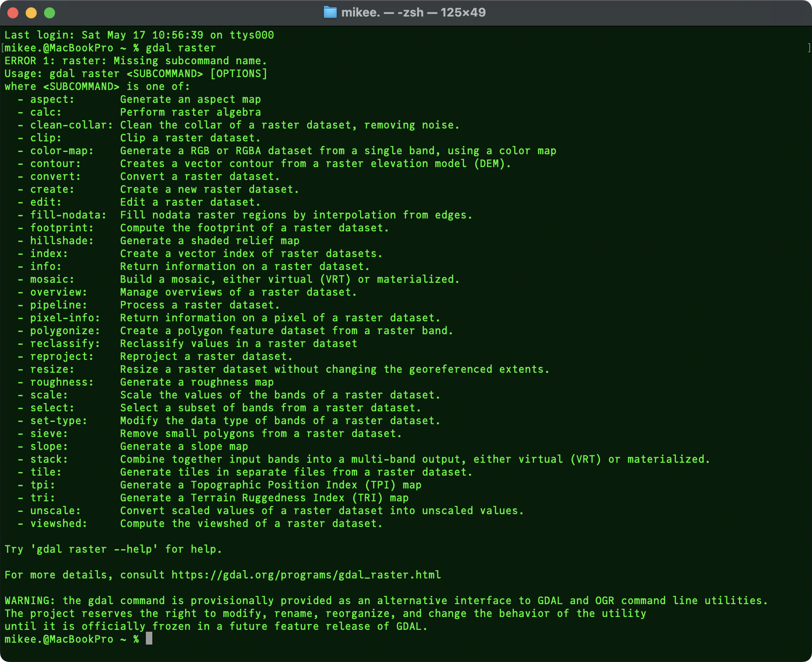This screenshot has width=812, height=662.
Task: Click the text "Try 'gdal raster --help' for help."
Action: tap(113, 549)
